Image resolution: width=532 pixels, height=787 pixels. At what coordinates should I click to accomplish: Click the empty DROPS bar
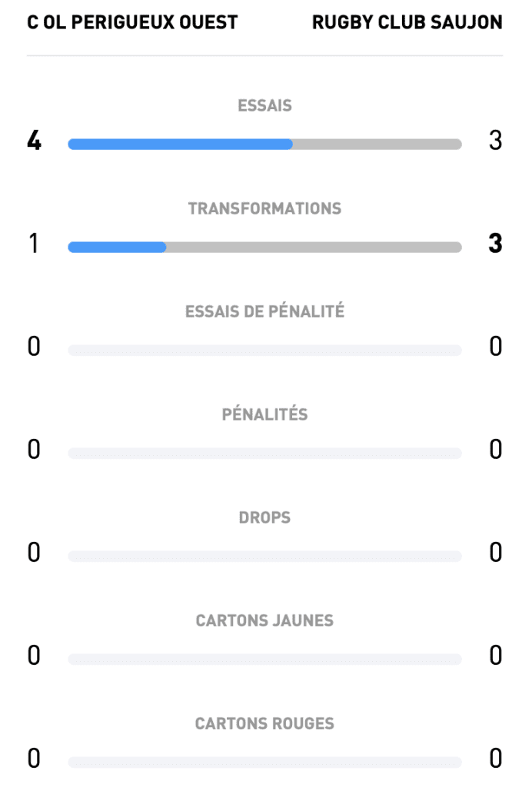(264, 556)
